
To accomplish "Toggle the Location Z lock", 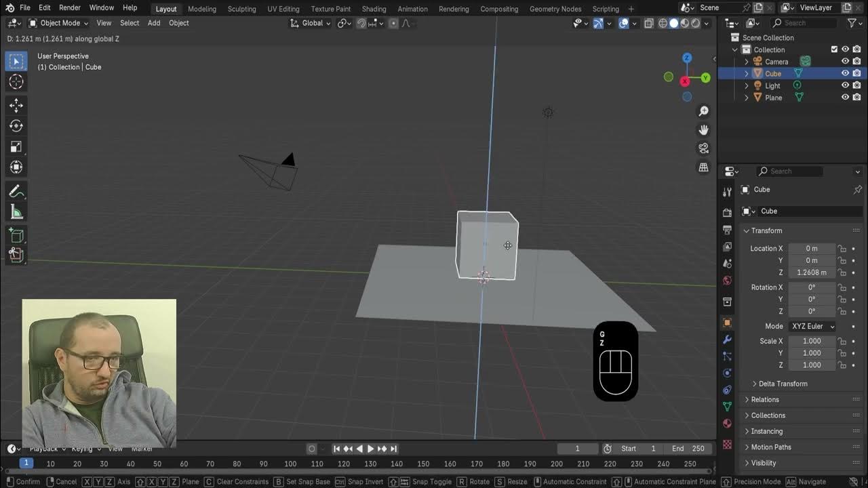I will coord(842,272).
